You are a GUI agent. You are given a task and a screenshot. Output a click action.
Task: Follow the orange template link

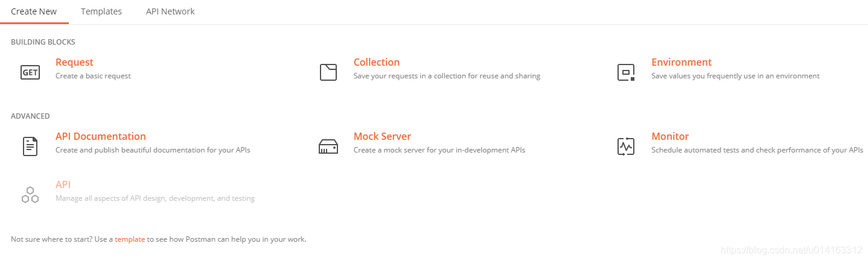130,239
